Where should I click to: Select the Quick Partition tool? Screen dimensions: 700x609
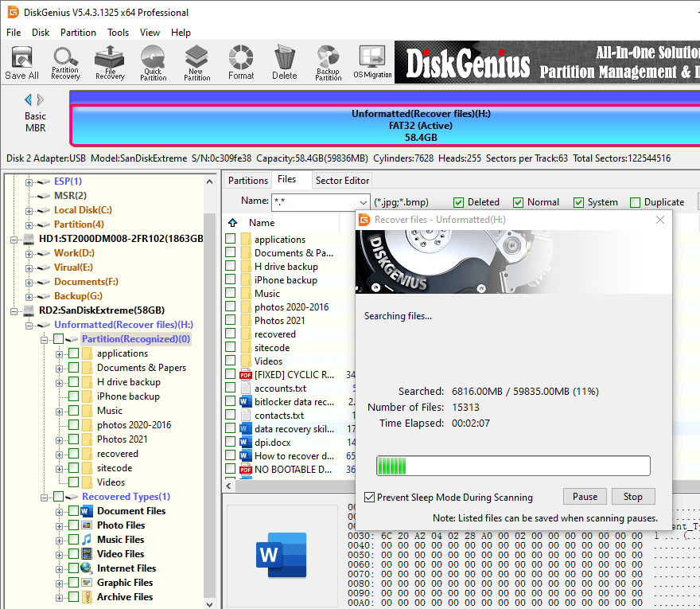153,63
